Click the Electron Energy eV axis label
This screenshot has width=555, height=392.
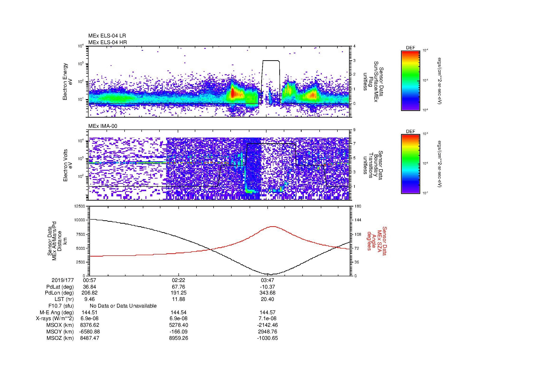point(67,82)
